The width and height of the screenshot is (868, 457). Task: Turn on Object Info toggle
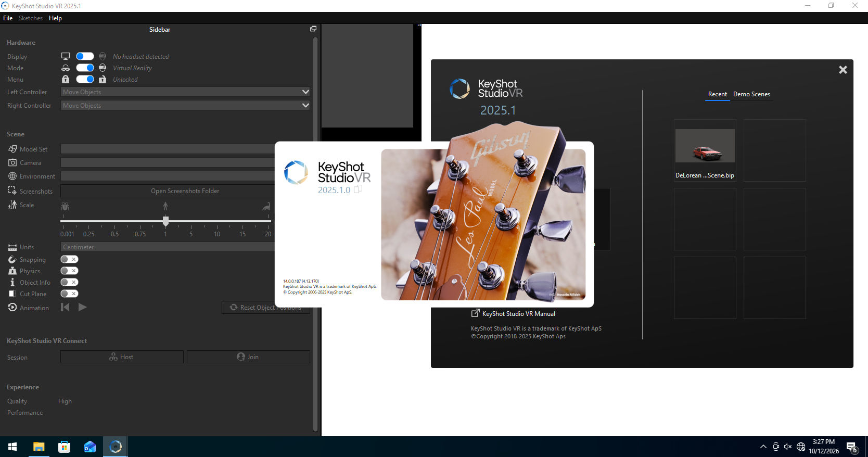[69, 282]
